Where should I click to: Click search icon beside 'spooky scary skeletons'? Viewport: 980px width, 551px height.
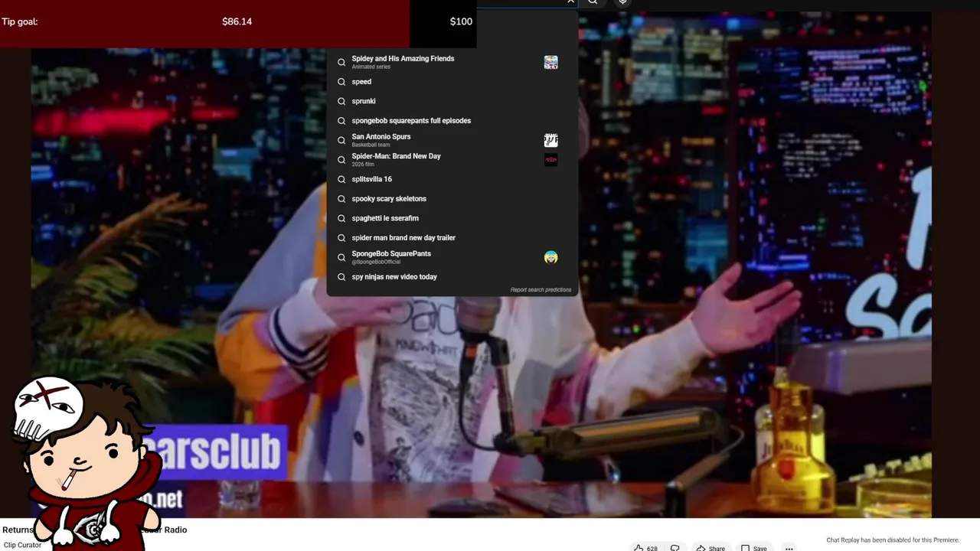(x=341, y=199)
